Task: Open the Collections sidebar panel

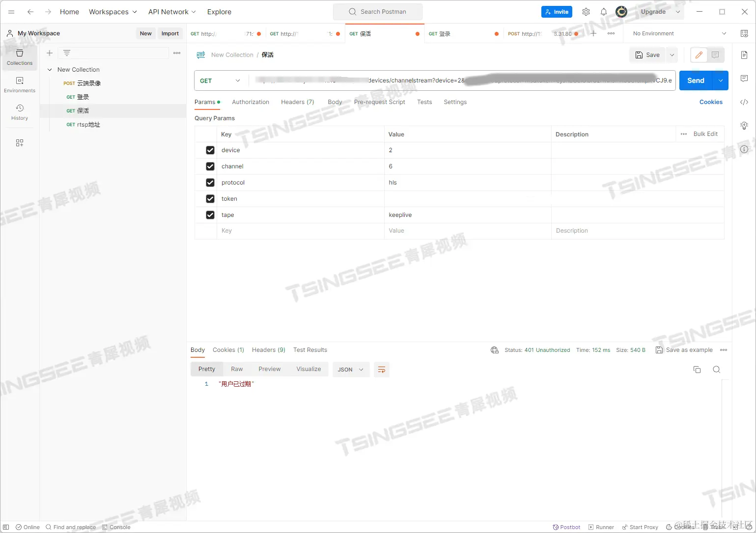Action: (x=20, y=57)
